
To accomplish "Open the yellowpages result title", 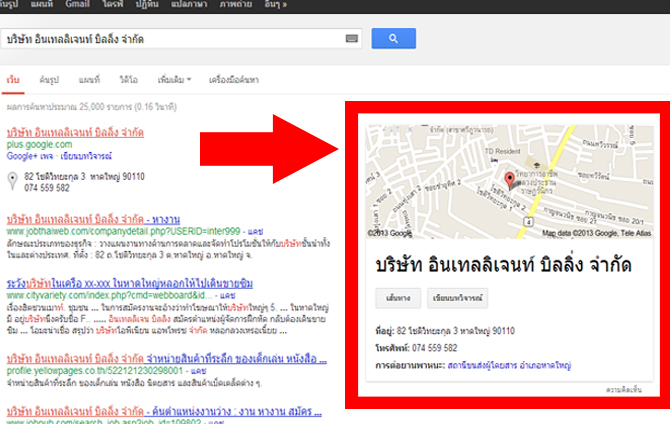I will (167, 359).
